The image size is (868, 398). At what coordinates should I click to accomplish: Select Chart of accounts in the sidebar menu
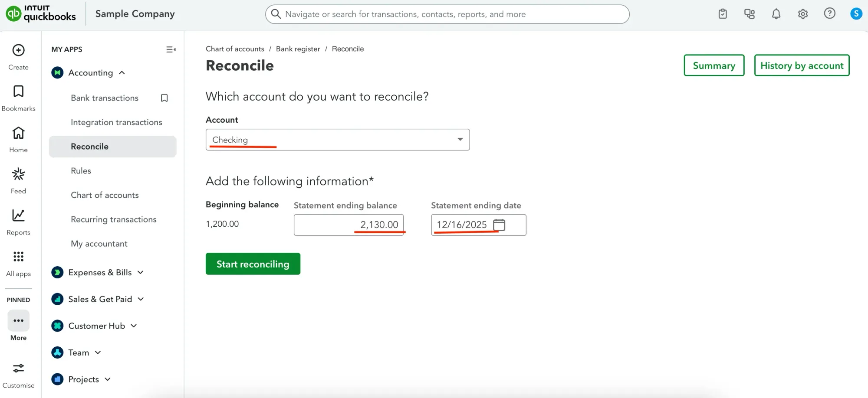[x=105, y=195]
